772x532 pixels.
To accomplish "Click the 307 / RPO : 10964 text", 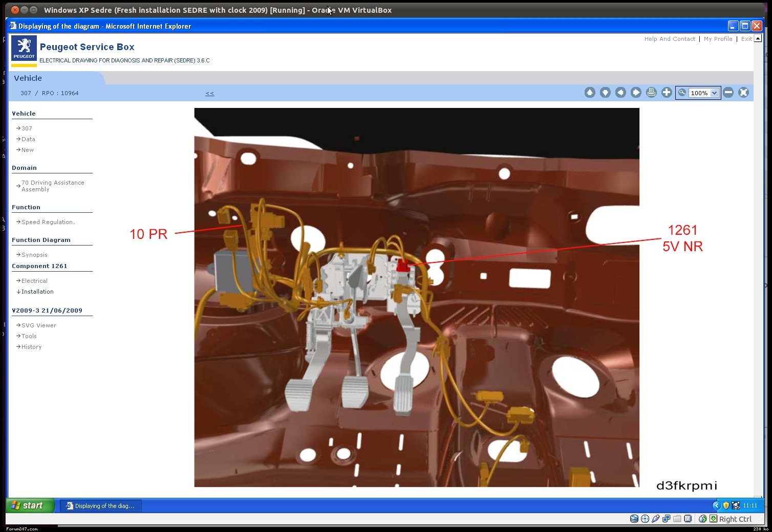I will tap(49, 93).
